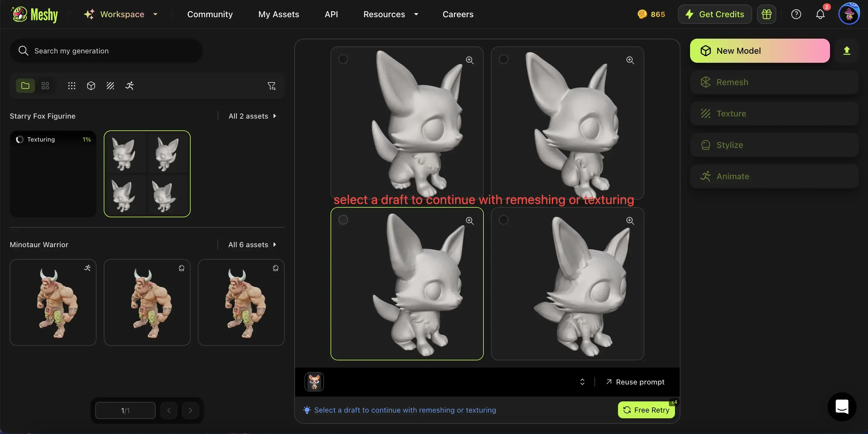Select the top-right fox draft radio circle

point(503,59)
